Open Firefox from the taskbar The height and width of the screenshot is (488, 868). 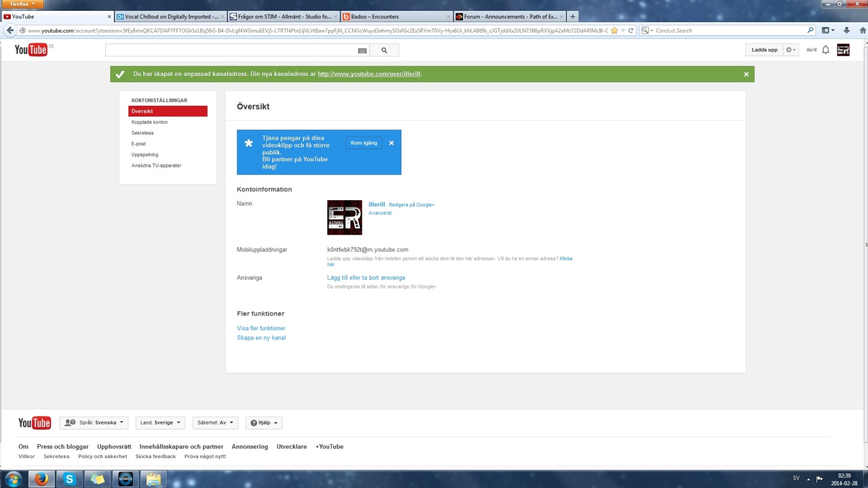42,479
